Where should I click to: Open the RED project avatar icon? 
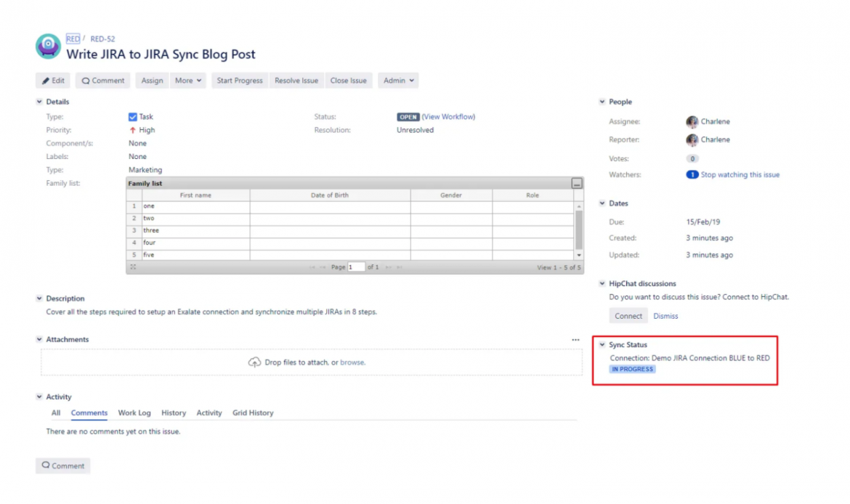point(48,46)
